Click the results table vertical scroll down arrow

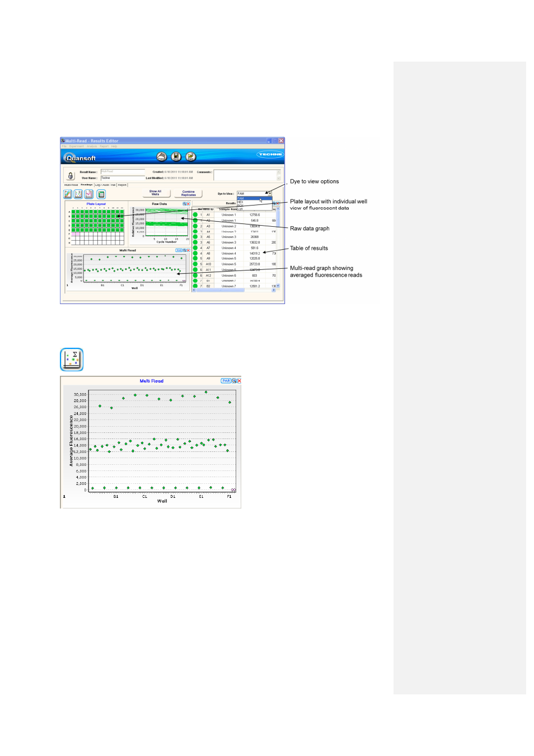point(278,286)
